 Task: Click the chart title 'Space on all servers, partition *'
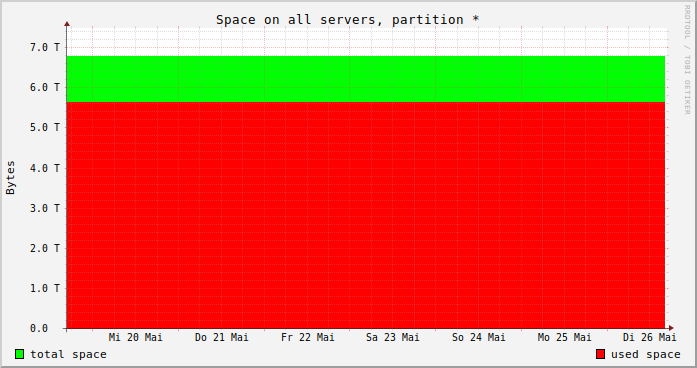348,20
